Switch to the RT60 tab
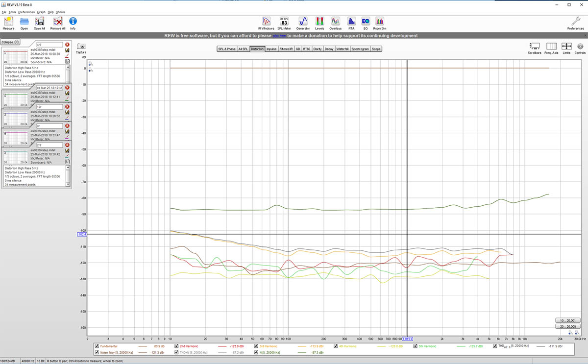This screenshot has width=588, height=364. [306, 49]
